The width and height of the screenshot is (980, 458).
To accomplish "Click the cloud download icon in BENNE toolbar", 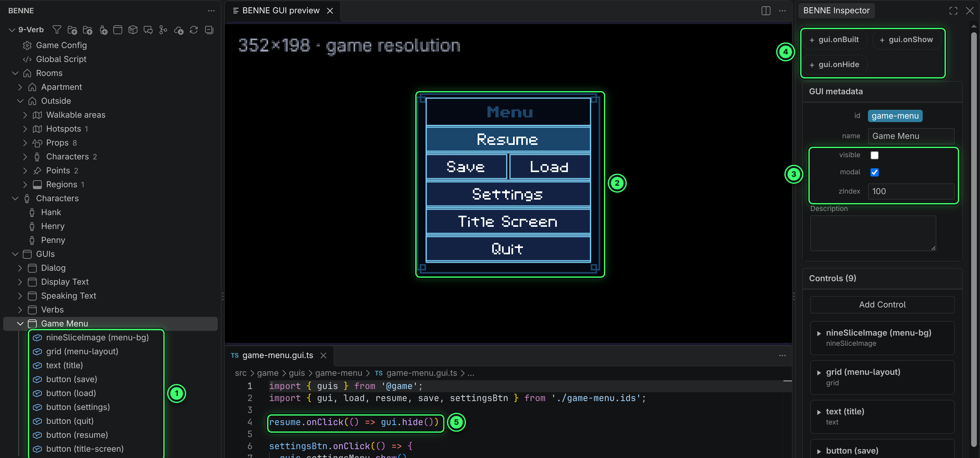I will (179, 30).
